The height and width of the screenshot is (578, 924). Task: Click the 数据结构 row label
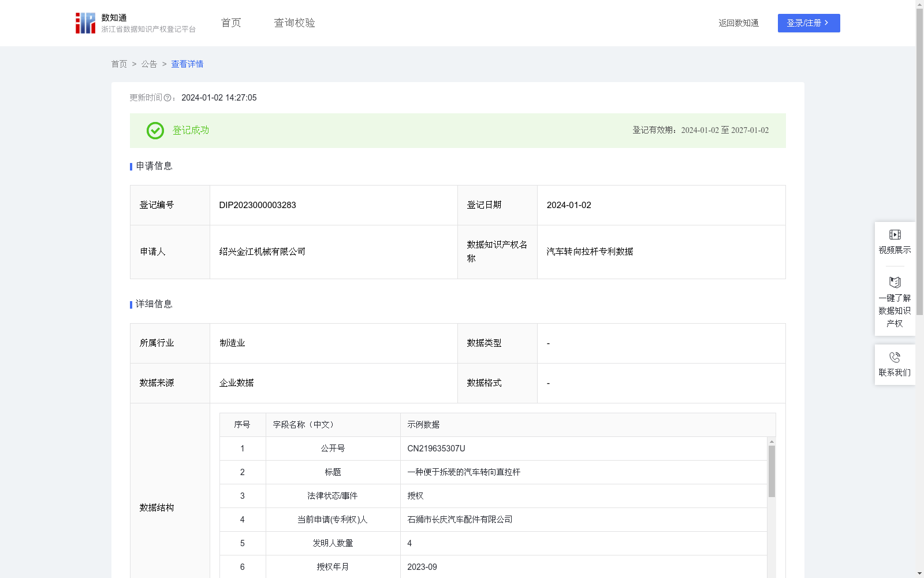[x=157, y=508]
